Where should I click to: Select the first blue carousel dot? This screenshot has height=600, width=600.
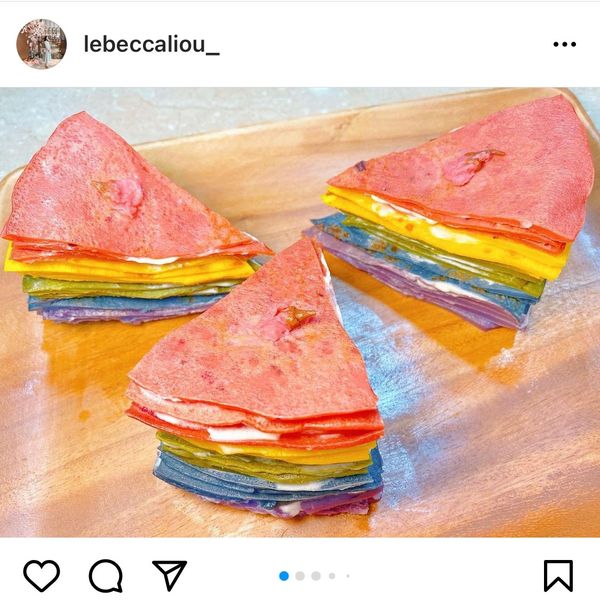pos(284,576)
